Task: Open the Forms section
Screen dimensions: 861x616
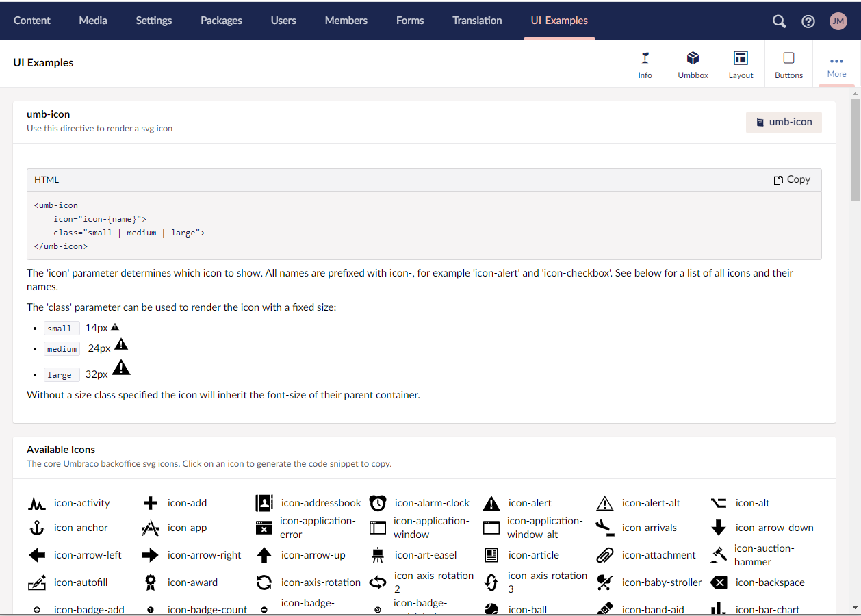Action: pos(410,21)
